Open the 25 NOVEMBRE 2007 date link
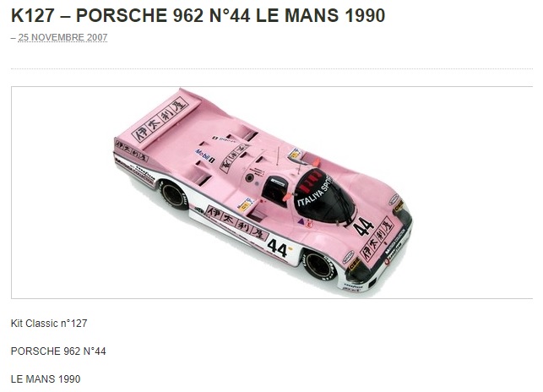Viewport: 543px width, 392px height. click(62, 37)
